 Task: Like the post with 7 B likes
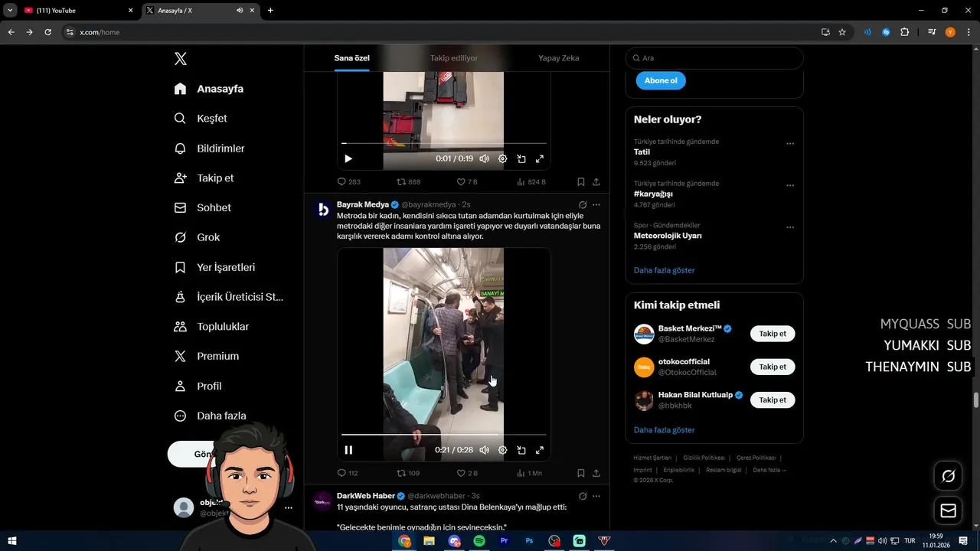pos(467,182)
